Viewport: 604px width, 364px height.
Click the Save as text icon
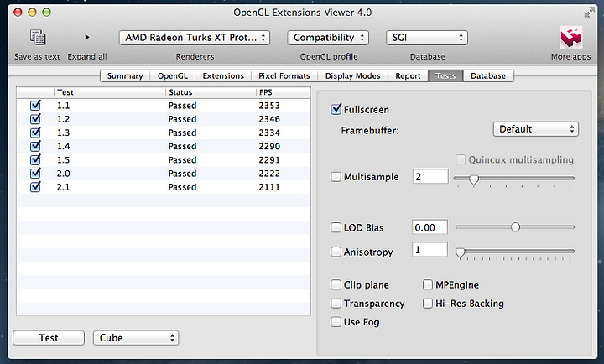(x=38, y=38)
